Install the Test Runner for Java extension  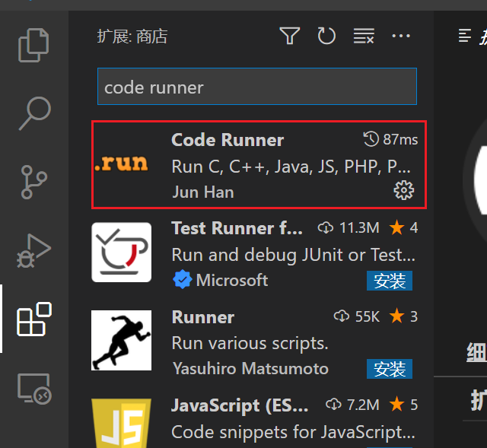pos(390,281)
